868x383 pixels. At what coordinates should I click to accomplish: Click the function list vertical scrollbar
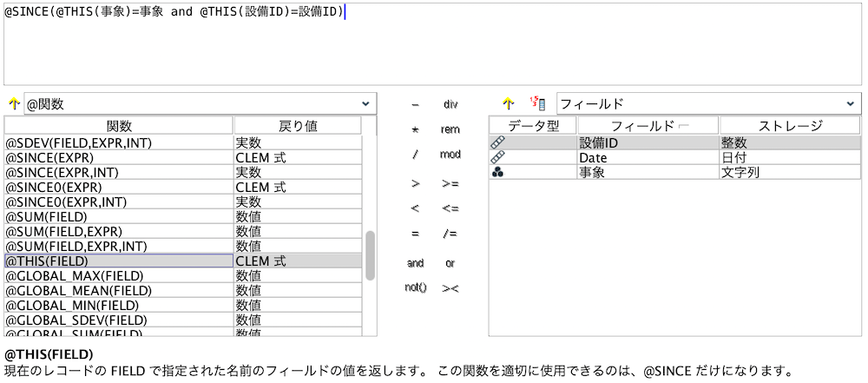[x=371, y=255]
